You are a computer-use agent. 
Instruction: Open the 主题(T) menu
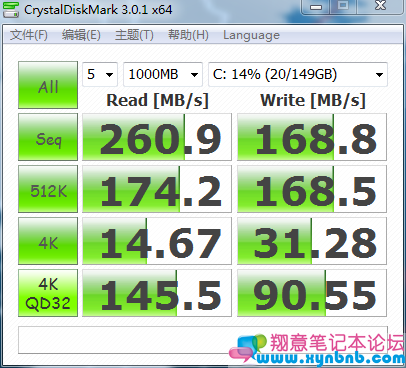pyautogui.click(x=134, y=35)
